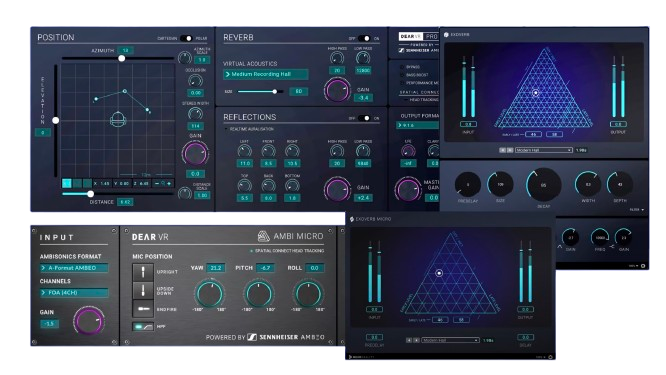Screen dimensions: 666x375
Task: Open the Modern Hall preset dropdown in Exoverb Micro
Action: tap(451, 340)
